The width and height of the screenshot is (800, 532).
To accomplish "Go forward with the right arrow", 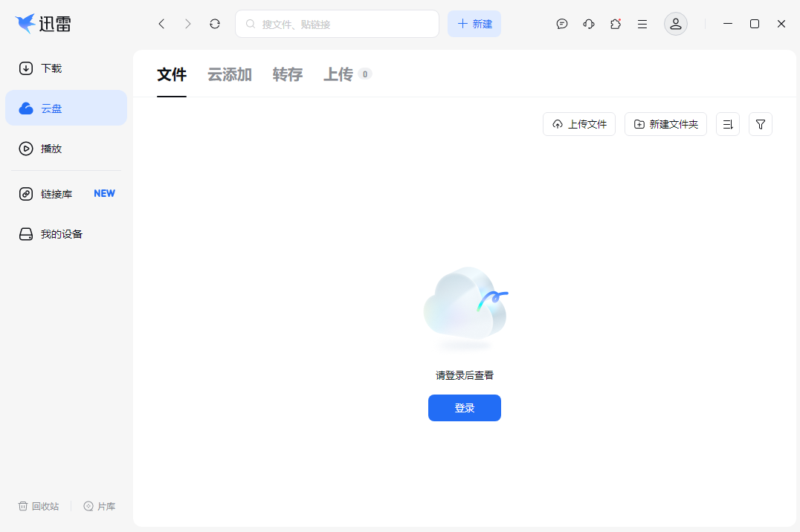I will coord(188,24).
